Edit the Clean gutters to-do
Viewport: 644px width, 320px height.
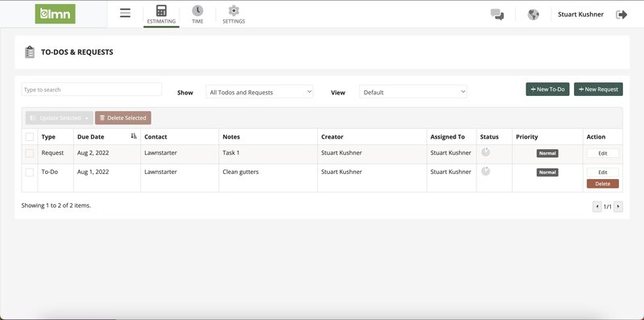[x=602, y=172]
